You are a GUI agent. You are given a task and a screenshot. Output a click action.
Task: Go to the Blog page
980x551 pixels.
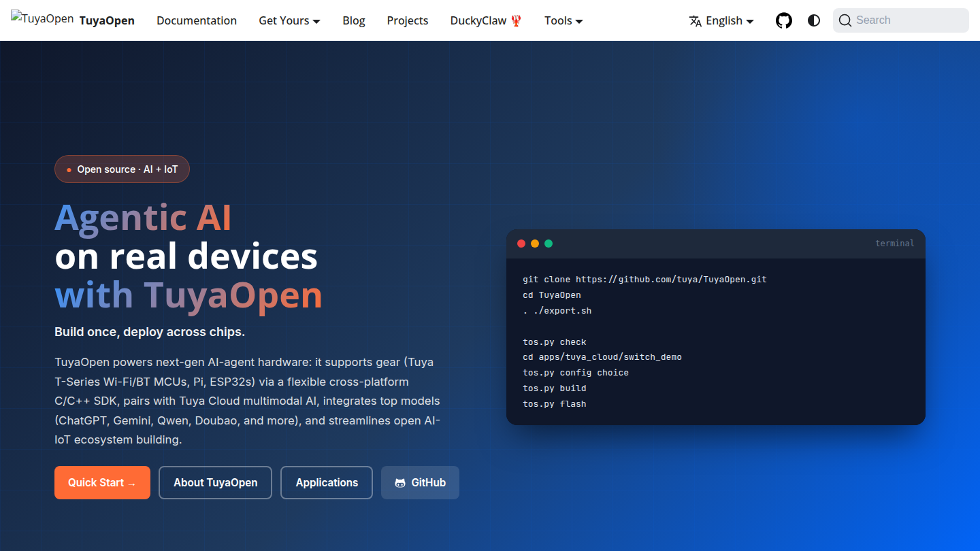[x=354, y=20]
